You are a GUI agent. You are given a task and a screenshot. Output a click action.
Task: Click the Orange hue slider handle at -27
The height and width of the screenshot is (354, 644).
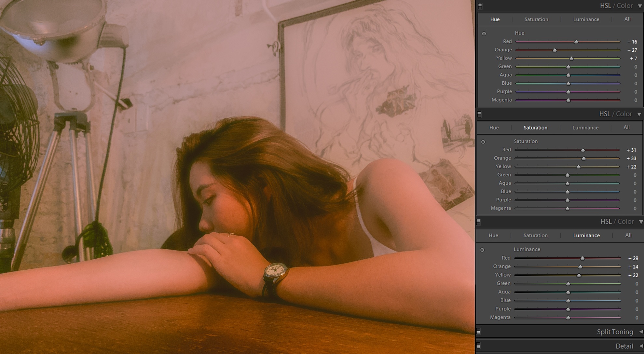(x=555, y=50)
